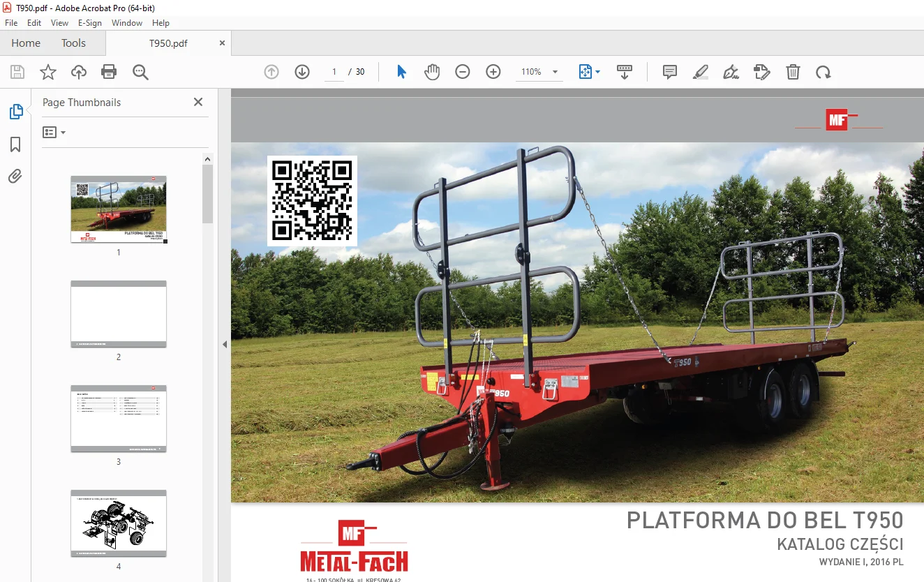924x582 pixels.
Task: Click the WYDANIE I, 2016 PL text
Action: (862, 562)
